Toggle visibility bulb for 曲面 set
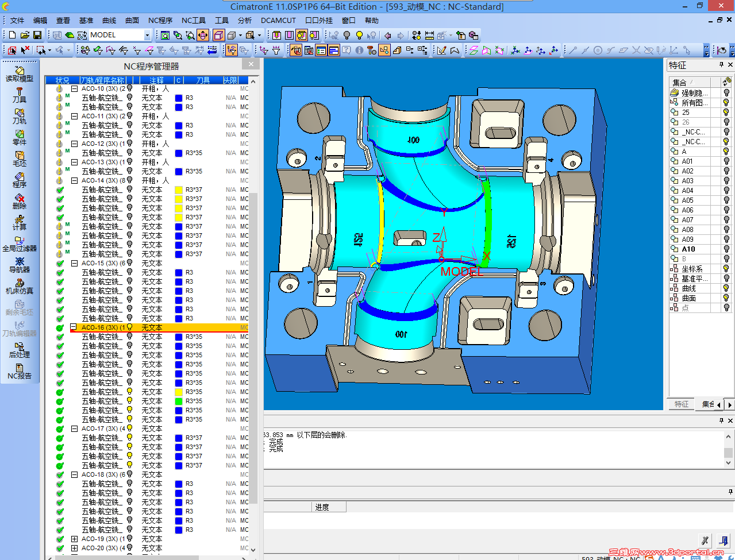 tap(726, 298)
